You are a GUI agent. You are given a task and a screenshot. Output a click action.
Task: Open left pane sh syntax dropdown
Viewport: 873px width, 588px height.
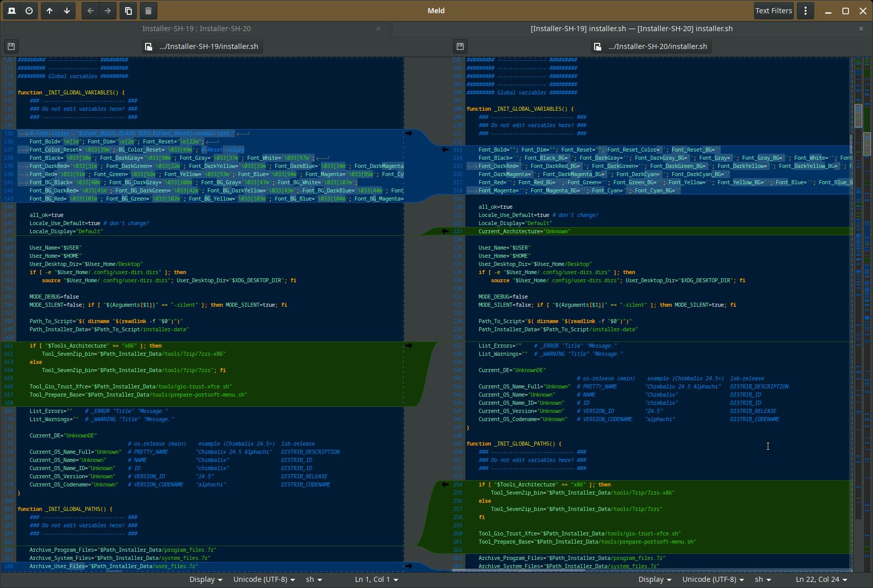[x=314, y=579]
